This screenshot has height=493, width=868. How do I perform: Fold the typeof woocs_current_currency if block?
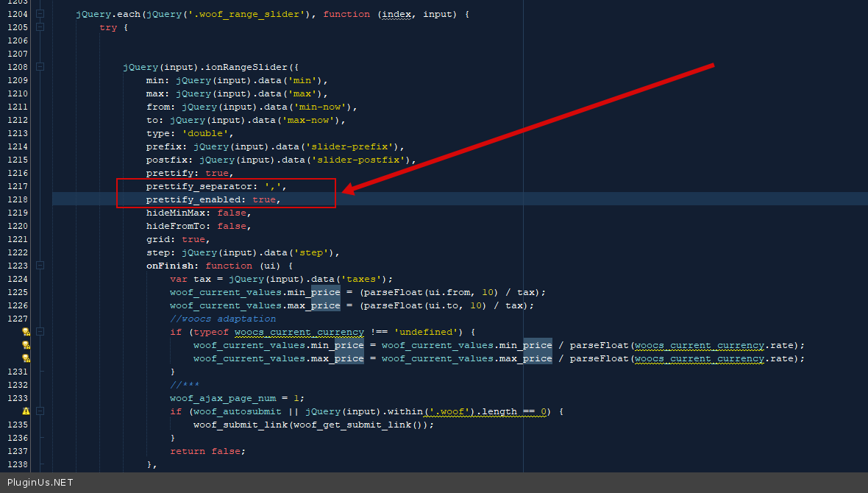[40, 332]
